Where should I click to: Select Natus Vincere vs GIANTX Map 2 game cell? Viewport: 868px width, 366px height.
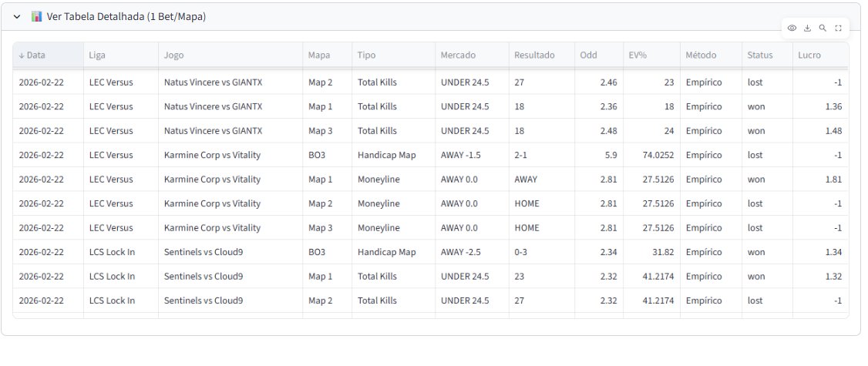tap(230, 82)
